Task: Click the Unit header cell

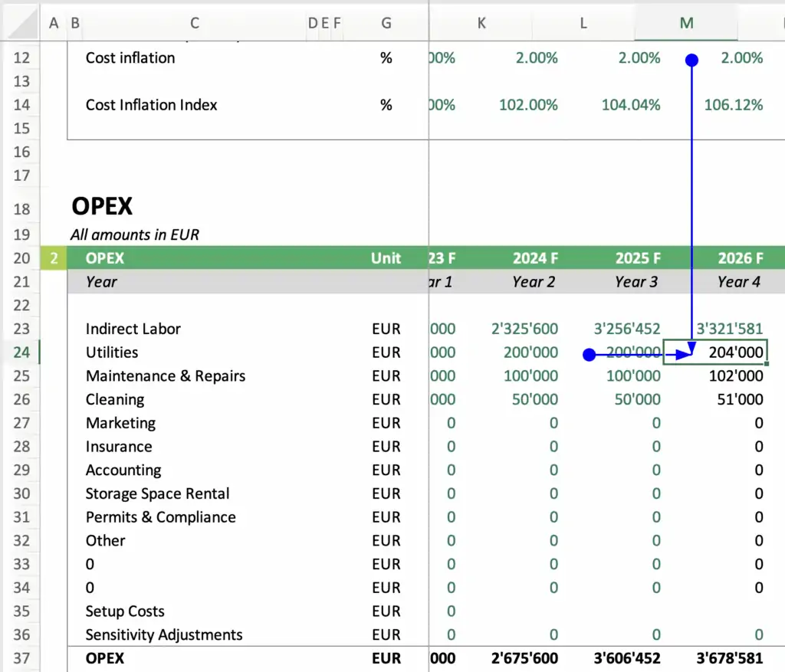Action: pyautogui.click(x=386, y=258)
